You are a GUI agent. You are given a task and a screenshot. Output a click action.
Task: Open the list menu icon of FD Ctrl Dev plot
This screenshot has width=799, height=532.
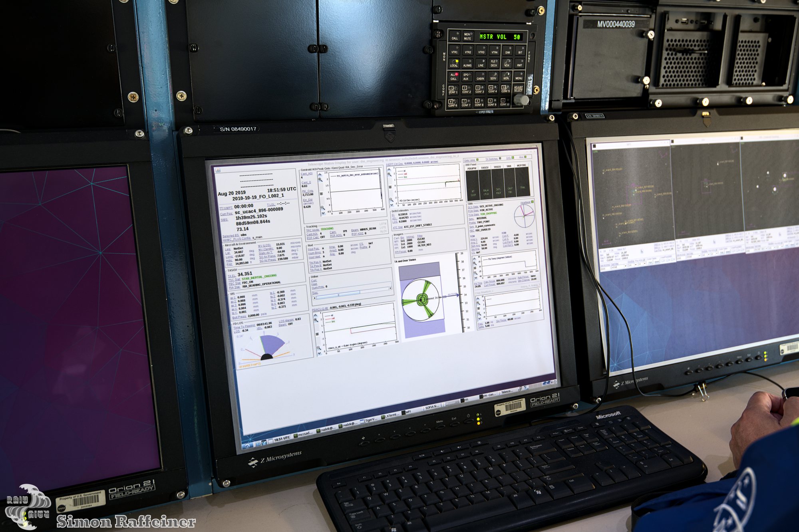point(390,187)
